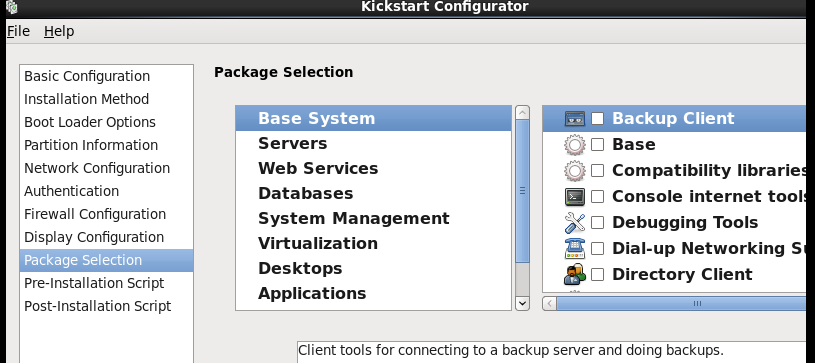Enable the Debugging Tools checkbox
Viewport: 815px width, 363px height.
(597, 223)
